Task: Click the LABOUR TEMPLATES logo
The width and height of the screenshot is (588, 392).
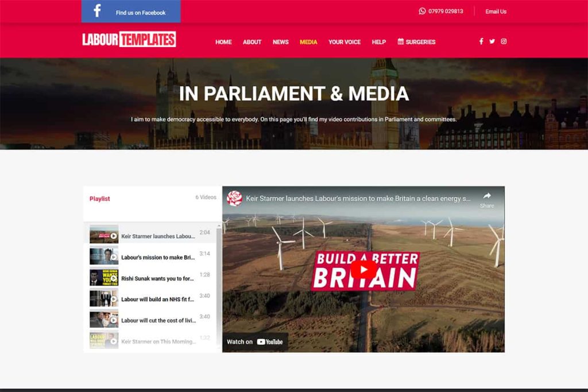Action: click(x=129, y=40)
